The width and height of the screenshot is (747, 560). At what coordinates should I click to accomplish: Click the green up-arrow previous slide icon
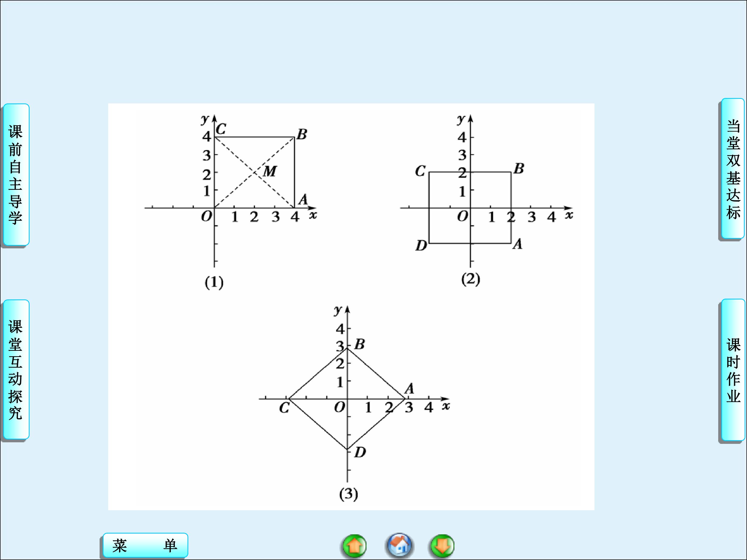pos(354,546)
